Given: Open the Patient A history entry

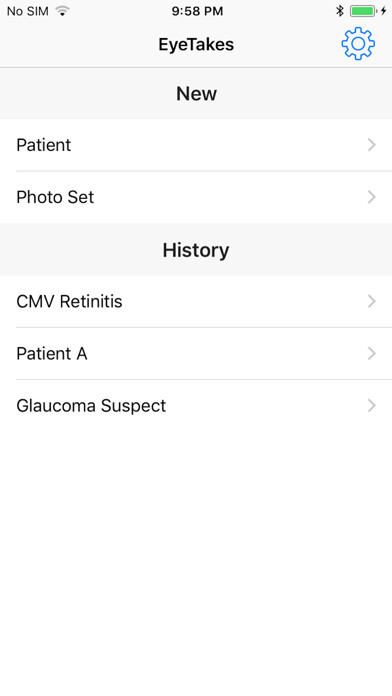Looking at the screenshot, I should coord(196,354).
